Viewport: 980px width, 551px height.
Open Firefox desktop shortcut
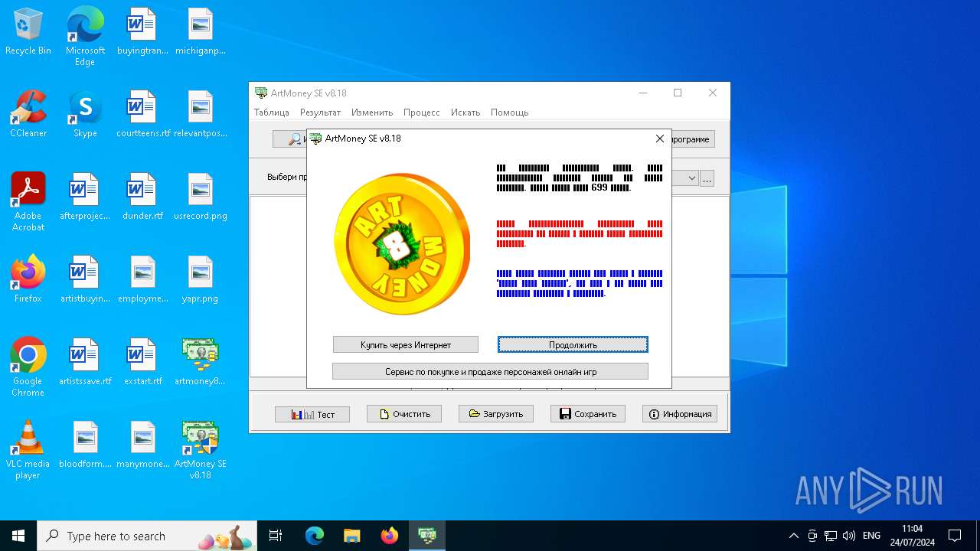(28, 279)
